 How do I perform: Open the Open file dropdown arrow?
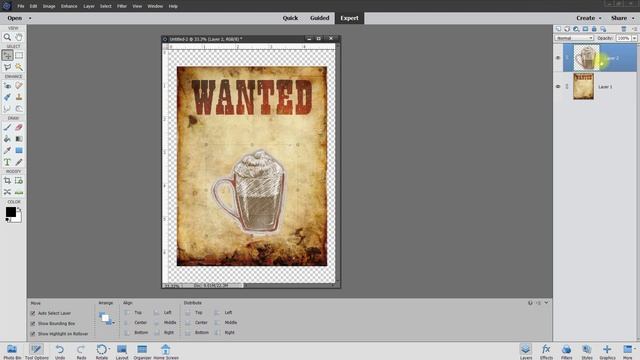[x=30, y=18]
